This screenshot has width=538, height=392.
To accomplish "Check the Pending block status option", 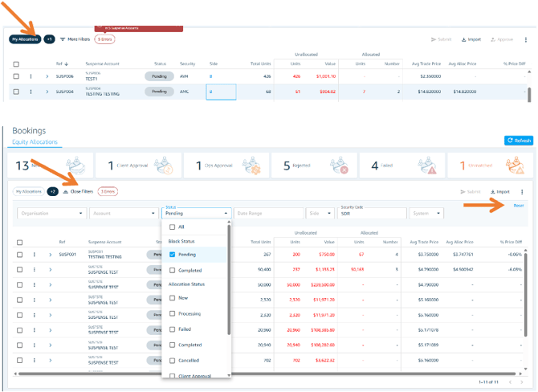I will tap(173, 254).
